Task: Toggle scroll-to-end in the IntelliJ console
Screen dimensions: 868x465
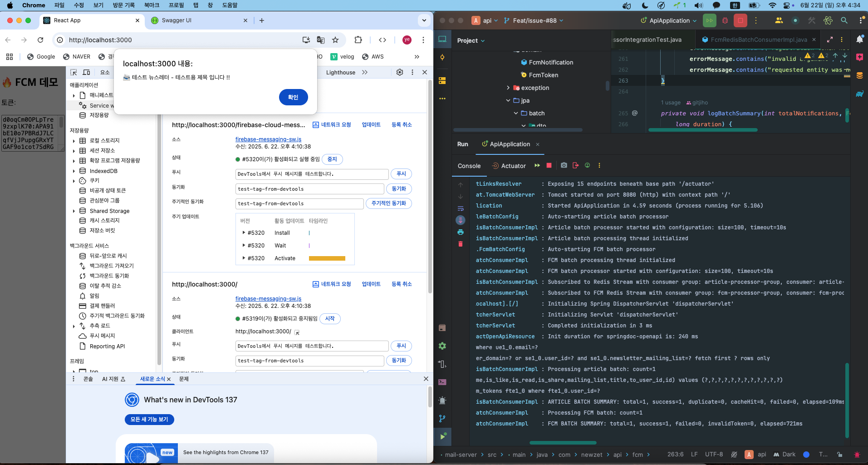Action: pyautogui.click(x=461, y=220)
